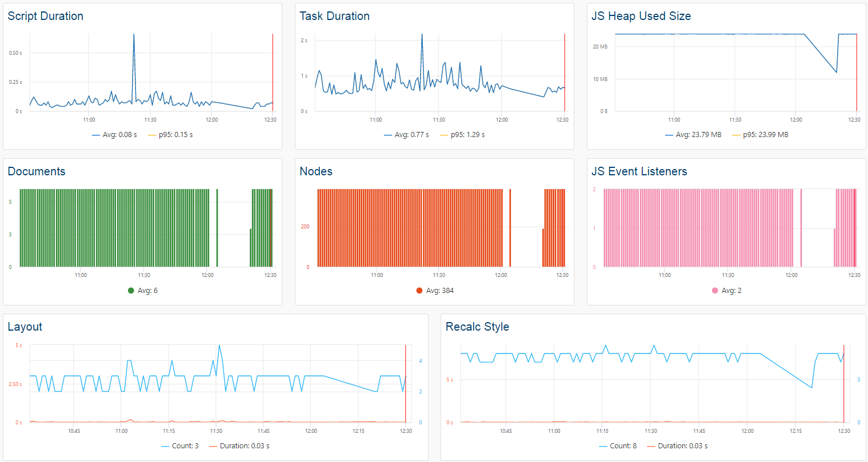This screenshot has width=868, height=462.
Task: Click the tallest spike in Script Duration chart
Action: click(x=134, y=35)
